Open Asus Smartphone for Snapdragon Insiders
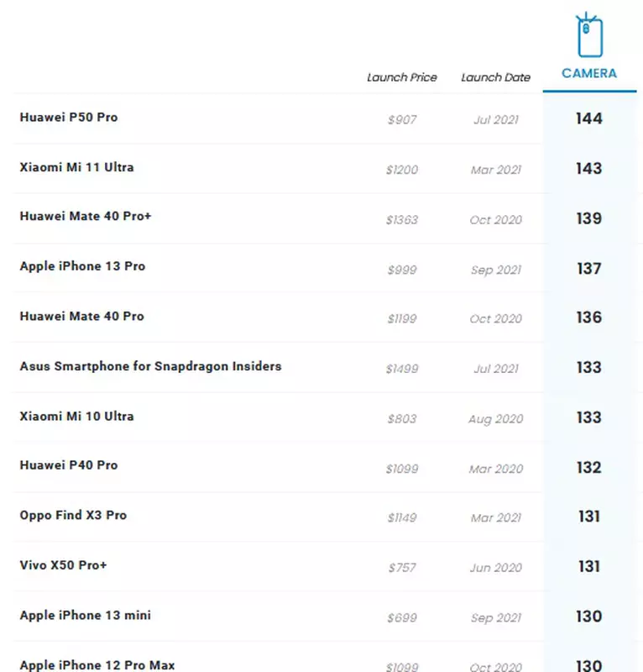 (x=150, y=366)
